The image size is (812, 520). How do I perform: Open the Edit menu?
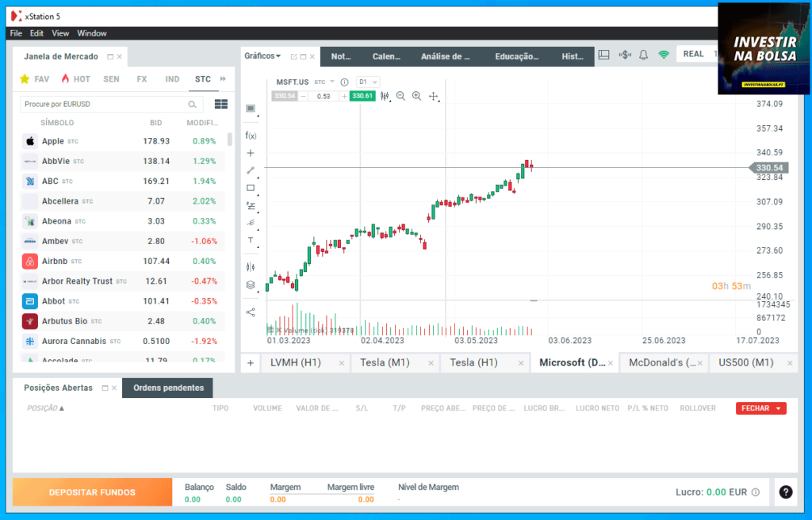point(36,33)
